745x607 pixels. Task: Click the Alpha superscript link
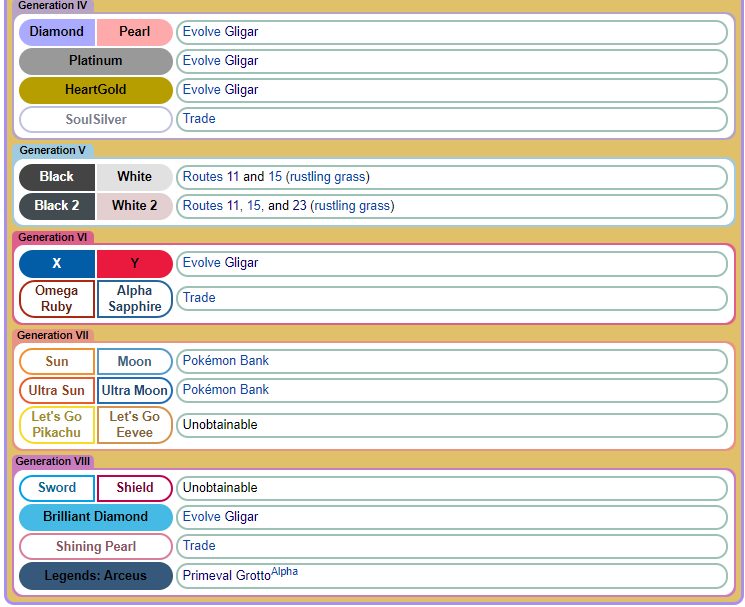[x=284, y=571]
